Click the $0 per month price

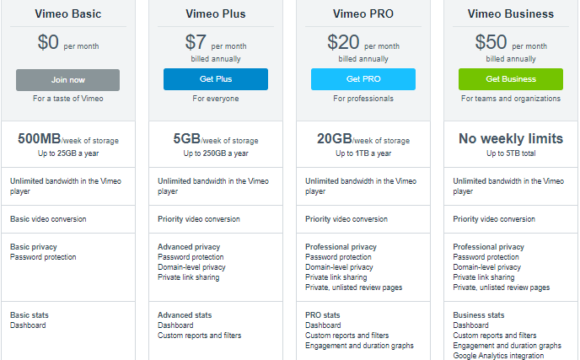click(x=68, y=42)
